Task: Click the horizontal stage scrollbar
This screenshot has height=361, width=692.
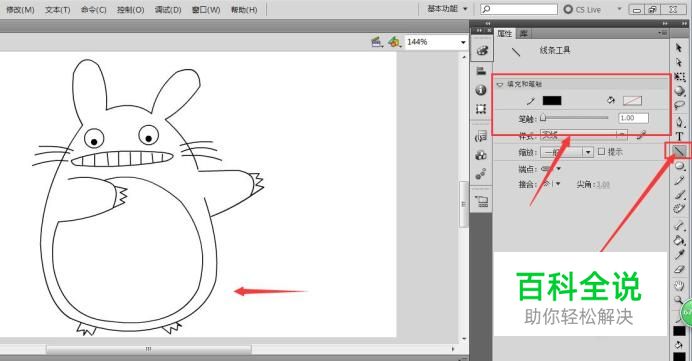Action: pos(149,349)
